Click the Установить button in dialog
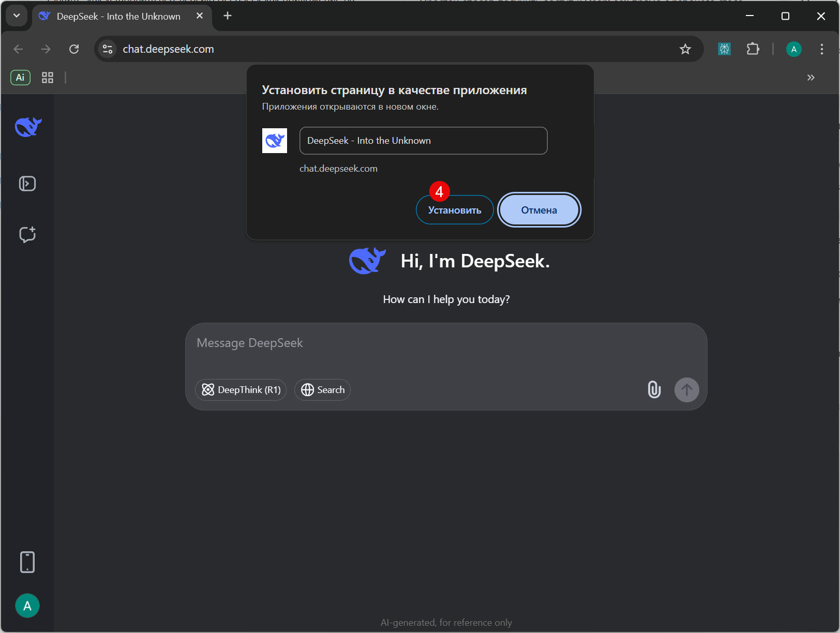 (x=455, y=210)
